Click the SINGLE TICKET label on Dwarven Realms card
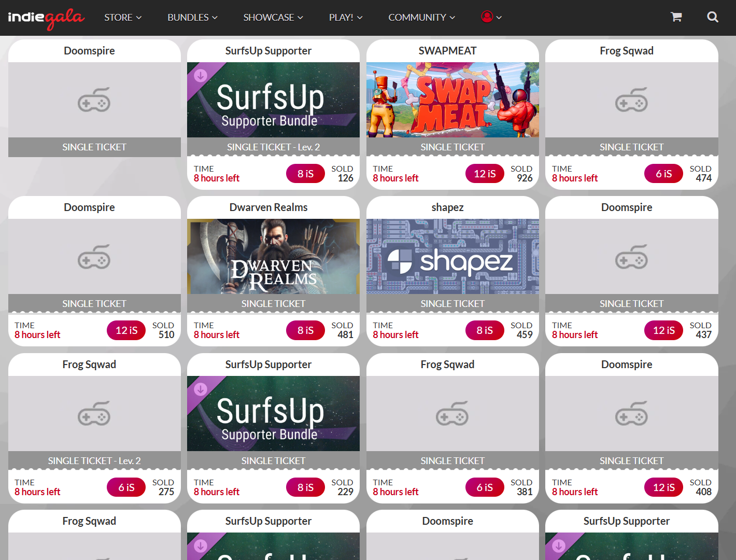736x560 pixels. coord(273,304)
